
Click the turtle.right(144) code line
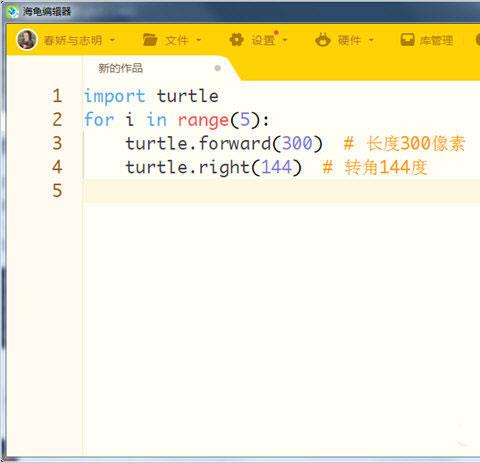pos(214,167)
